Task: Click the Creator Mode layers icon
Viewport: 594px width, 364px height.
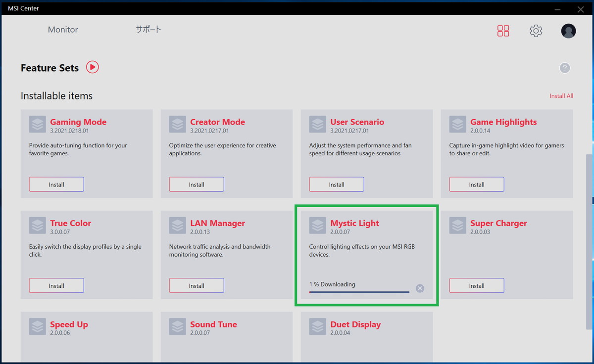Action: point(178,125)
